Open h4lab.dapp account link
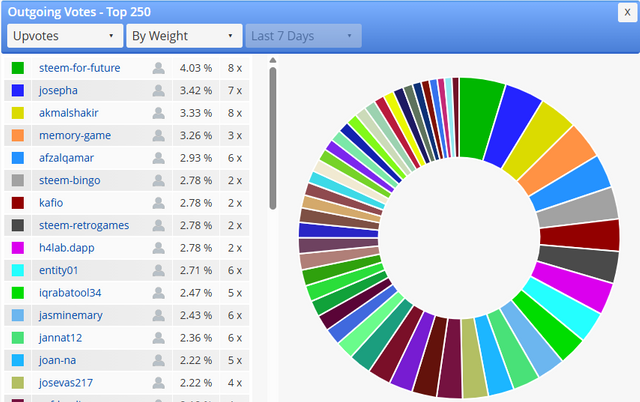Image resolution: width=640 pixels, height=402 pixels. (x=67, y=247)
